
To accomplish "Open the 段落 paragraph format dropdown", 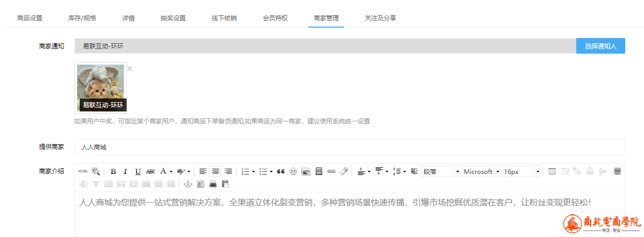I will coord(440,171).
